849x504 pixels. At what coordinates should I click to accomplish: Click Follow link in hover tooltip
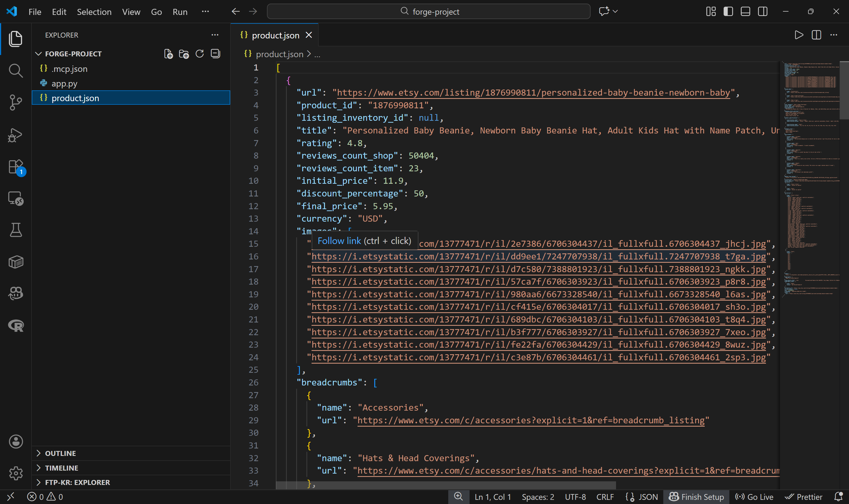tap(339, 241)
